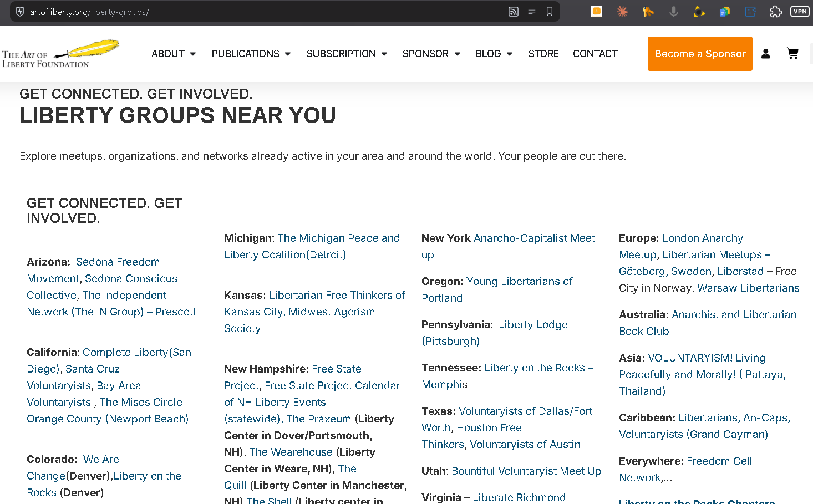
Task: Expand the PUBLICATIONS dropdown menu
Action: coord(251,54)
